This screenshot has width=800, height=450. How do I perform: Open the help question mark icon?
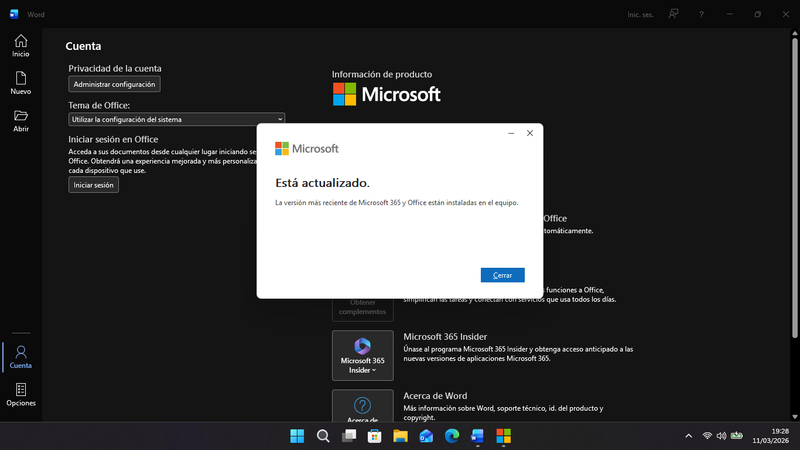pyautogui.click(x=702, y=14)
